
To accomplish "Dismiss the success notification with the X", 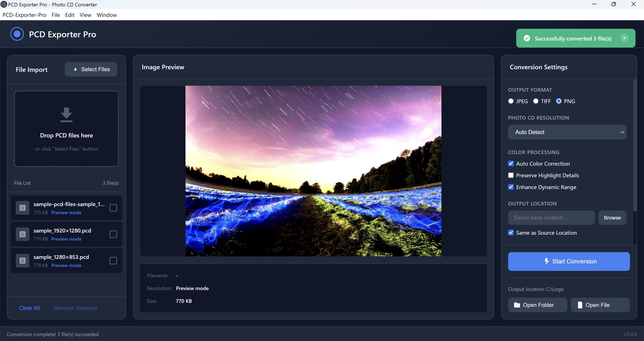I will (x=624, y=38).
